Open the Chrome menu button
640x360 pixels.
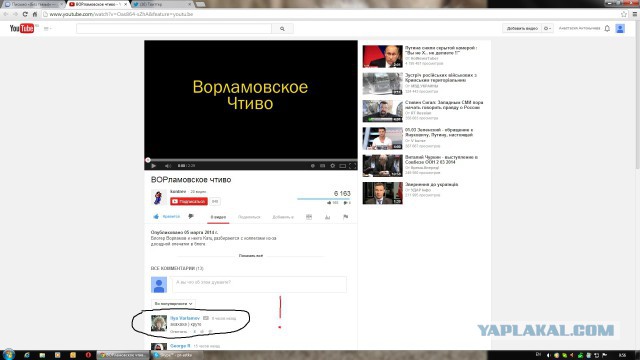coord(634,14)
